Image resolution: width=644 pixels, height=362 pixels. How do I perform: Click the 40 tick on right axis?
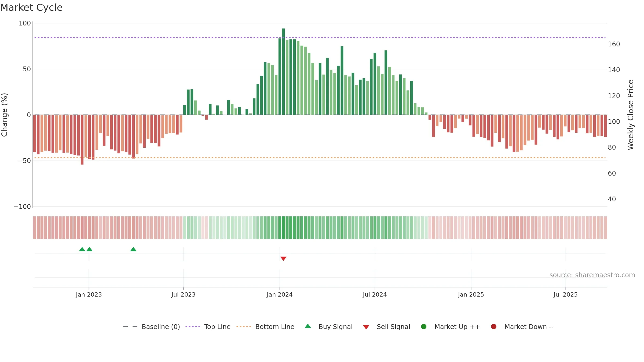tap(612, 199)
